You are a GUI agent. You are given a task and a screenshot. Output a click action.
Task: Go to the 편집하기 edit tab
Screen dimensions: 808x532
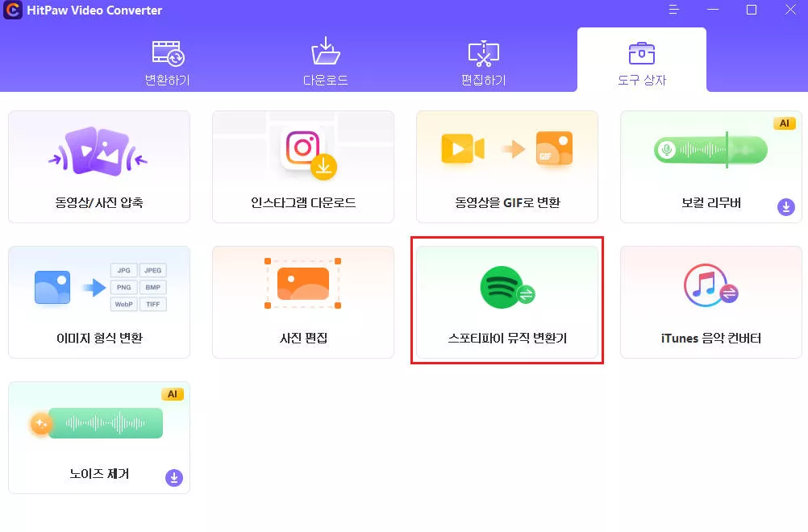(x=483, y=62)
